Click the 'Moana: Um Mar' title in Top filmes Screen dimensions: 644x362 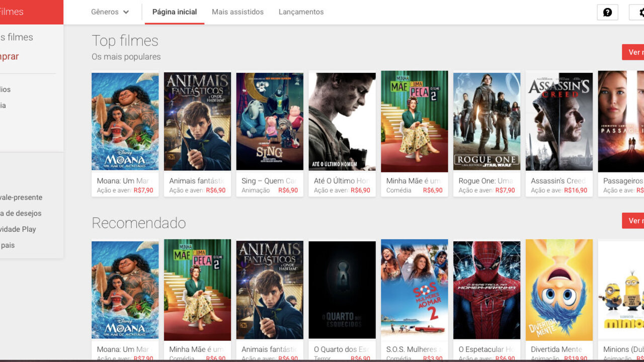pyautogui.click(x=124, y=180)
